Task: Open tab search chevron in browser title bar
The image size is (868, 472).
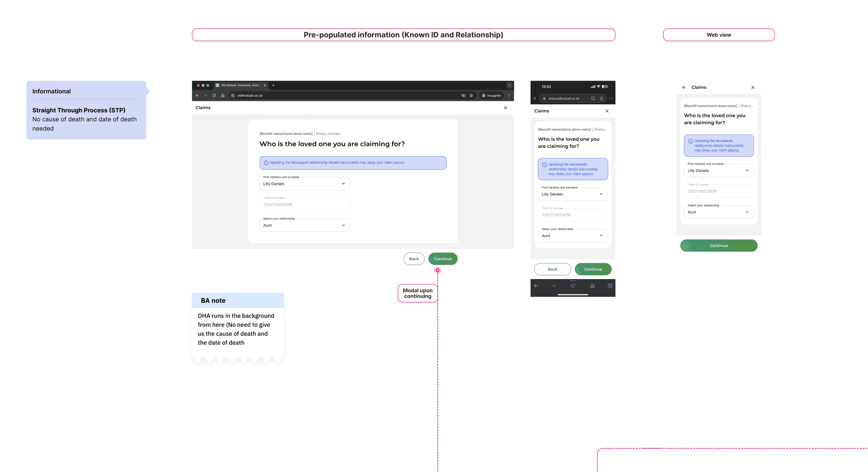Action: (509, 85)
